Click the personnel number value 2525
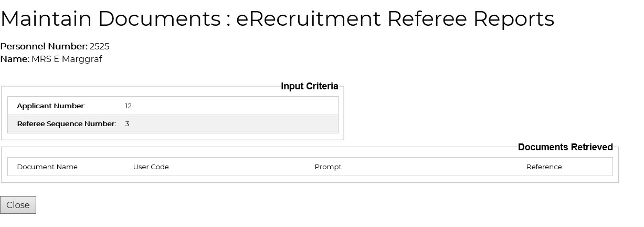The width and height of the screenshot is (644, 227). [99, 46]
